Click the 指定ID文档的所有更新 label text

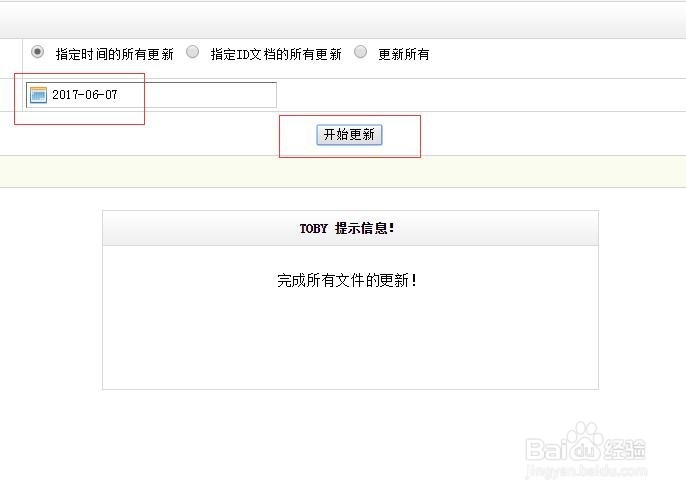[276, 54]
